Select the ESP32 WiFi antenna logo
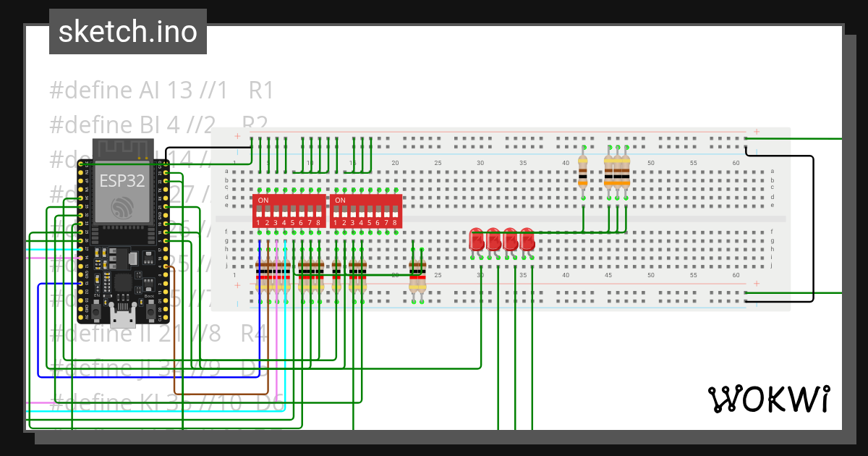The width and height of the screenshot is (868, 456). tap(124, 208)
